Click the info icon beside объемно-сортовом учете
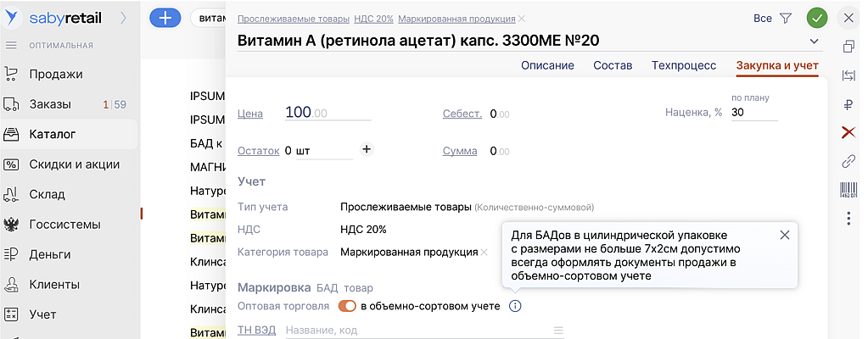 [515, 306]
